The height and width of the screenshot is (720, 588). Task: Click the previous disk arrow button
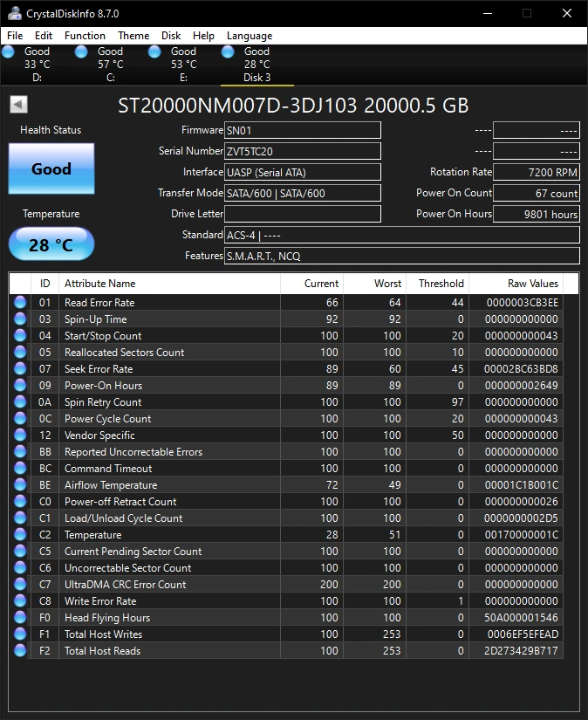tap(19, 104)
